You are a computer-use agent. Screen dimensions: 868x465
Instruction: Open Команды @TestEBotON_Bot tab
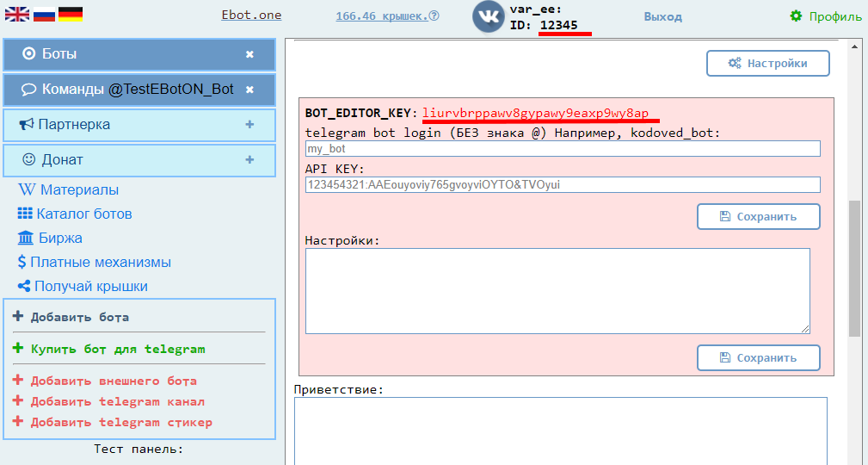click(129, 90)
